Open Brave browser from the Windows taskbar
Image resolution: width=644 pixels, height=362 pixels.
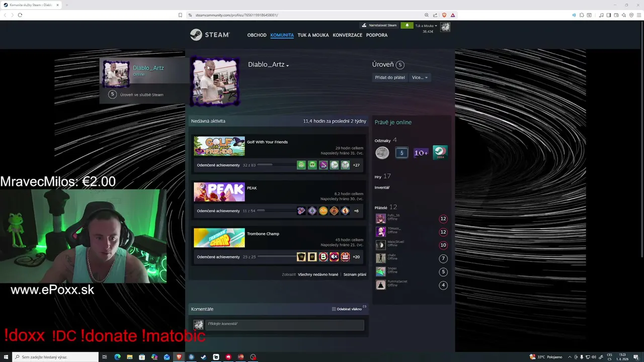(179, 357)
